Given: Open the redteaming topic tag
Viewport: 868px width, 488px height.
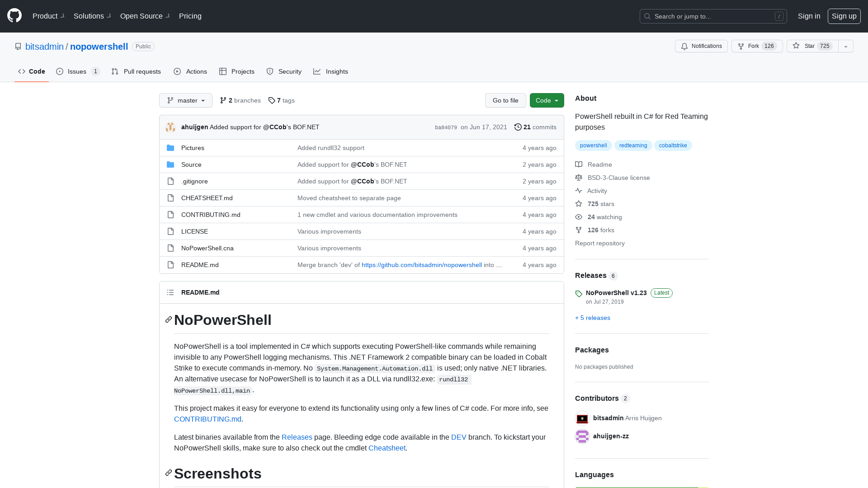Looking at the screenshot, I should (633, 145).
